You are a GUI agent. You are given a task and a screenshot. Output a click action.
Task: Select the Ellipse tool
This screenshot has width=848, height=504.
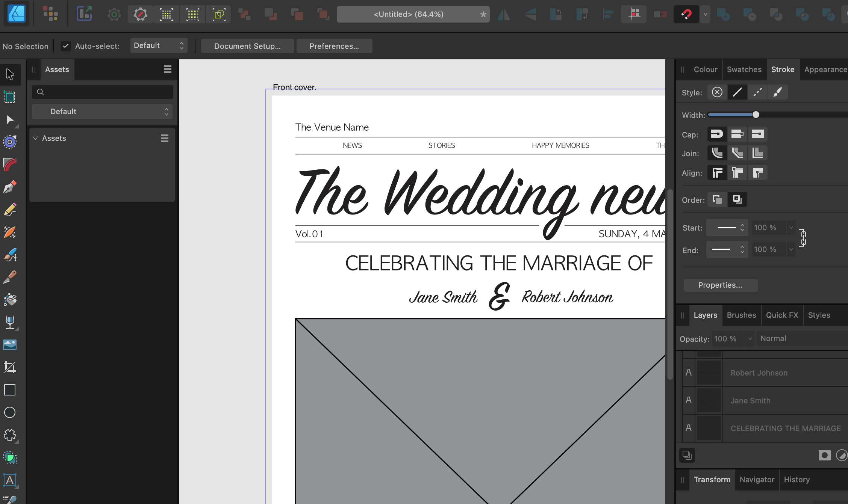pyautogui.click(x=10, y=412)
